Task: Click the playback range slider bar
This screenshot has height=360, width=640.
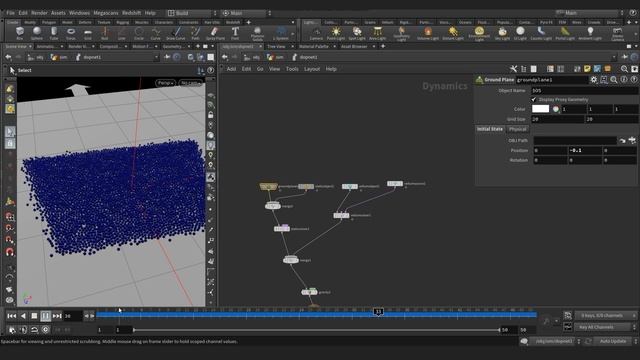Action: [x=317, y=330]
